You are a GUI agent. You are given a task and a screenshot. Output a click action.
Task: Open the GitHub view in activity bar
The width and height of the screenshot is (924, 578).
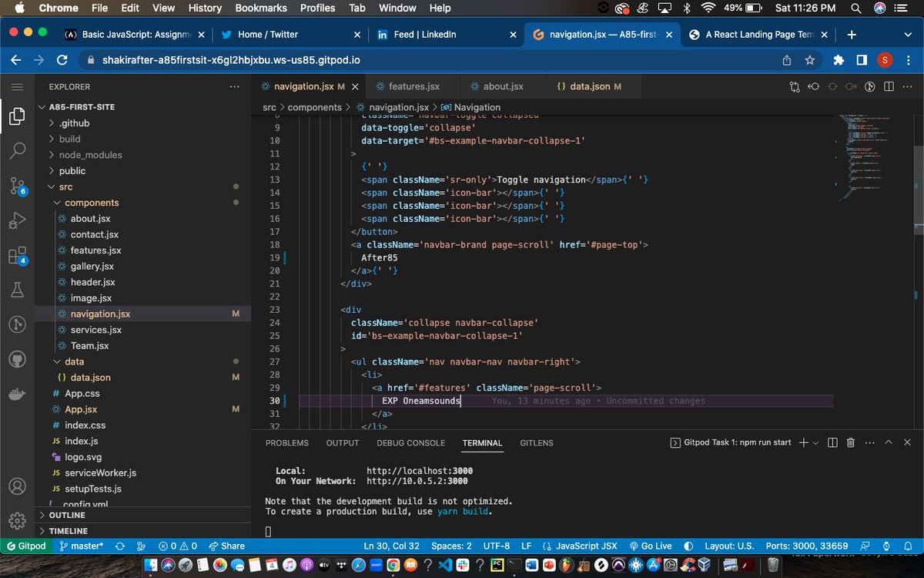[17, 359]
